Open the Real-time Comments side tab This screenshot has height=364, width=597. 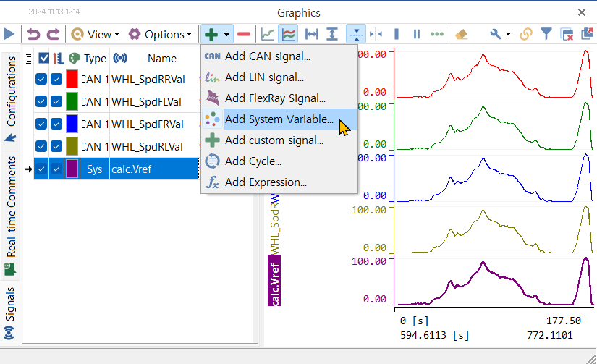coord(11,215)
